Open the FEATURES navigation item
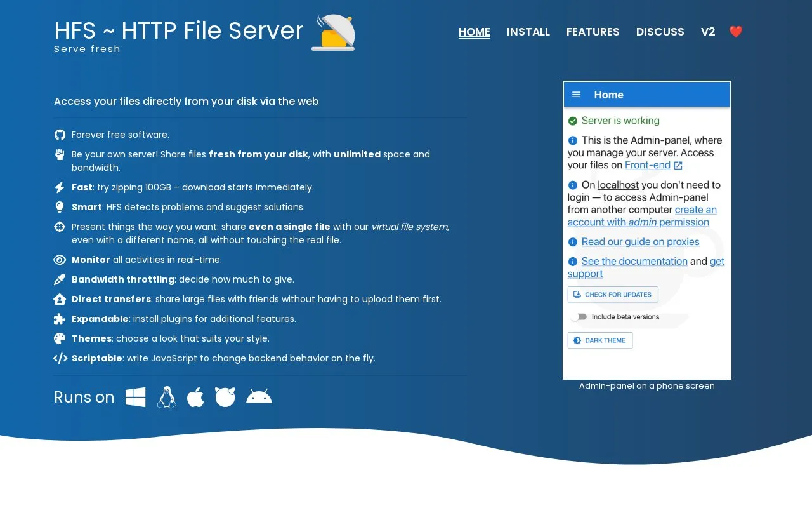 pyautogui.click(x=593, y=32)
